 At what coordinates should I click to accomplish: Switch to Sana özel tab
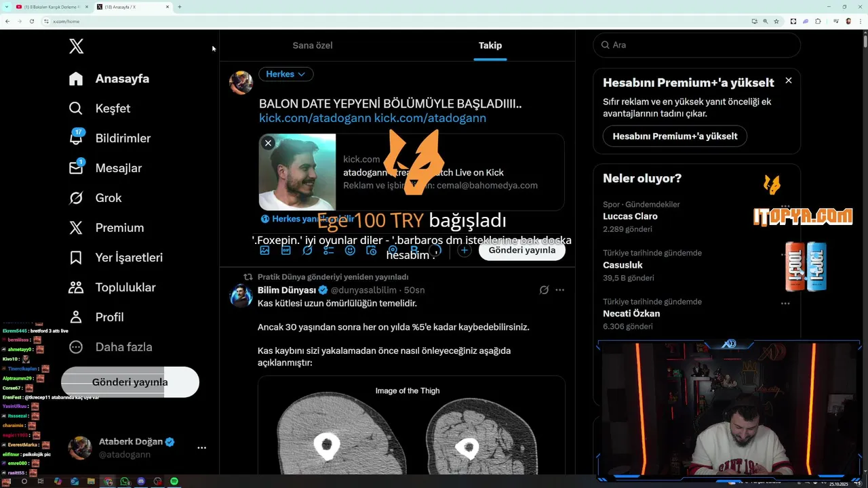[313, 45]
